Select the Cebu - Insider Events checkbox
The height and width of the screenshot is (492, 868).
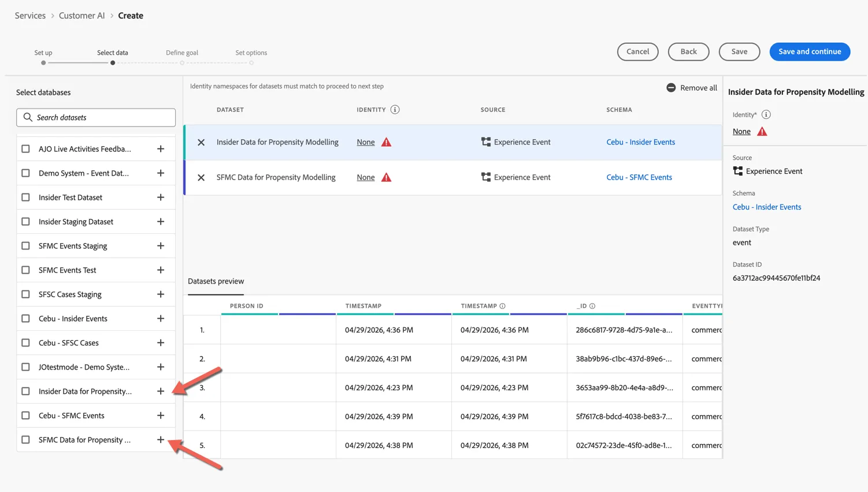click(x=25, y=319)
